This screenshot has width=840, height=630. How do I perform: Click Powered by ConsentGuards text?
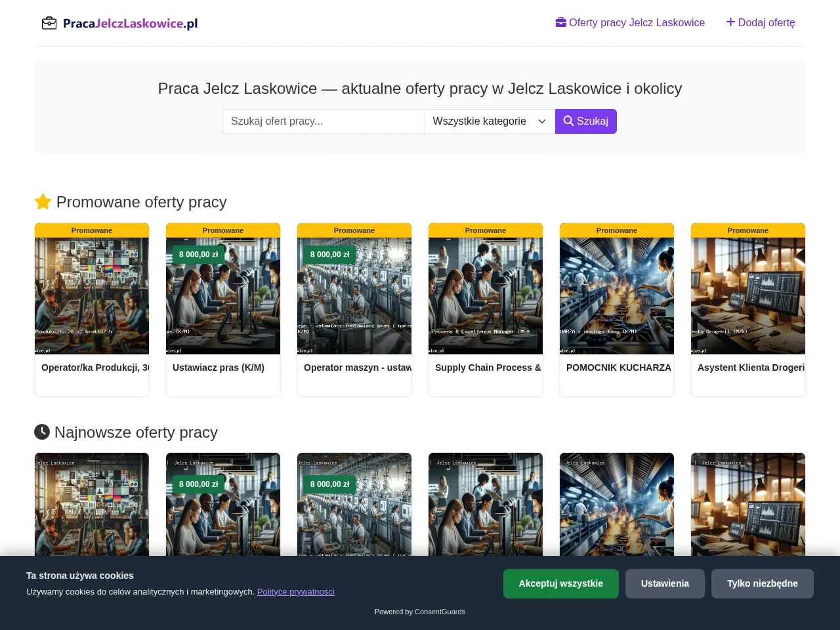[420, 612]
